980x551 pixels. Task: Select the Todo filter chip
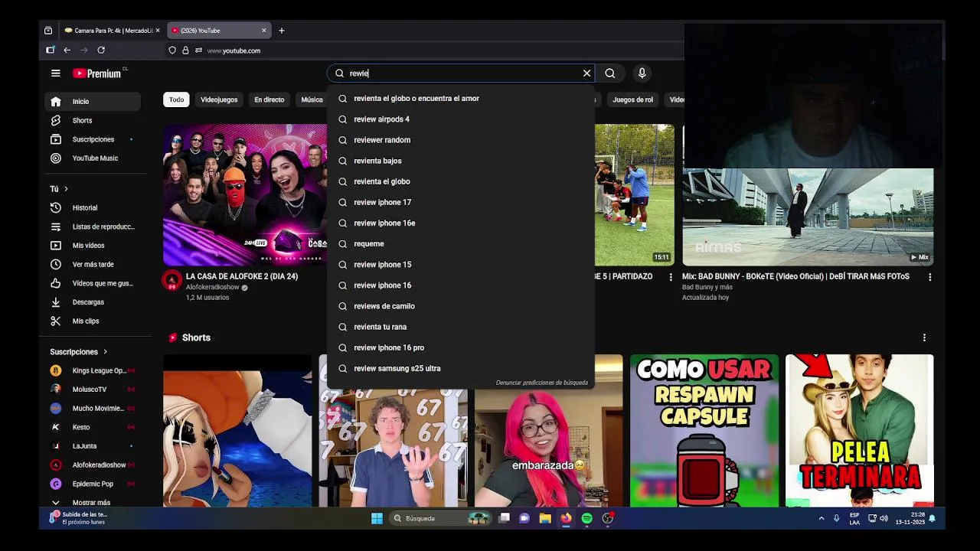click(176, 99)
